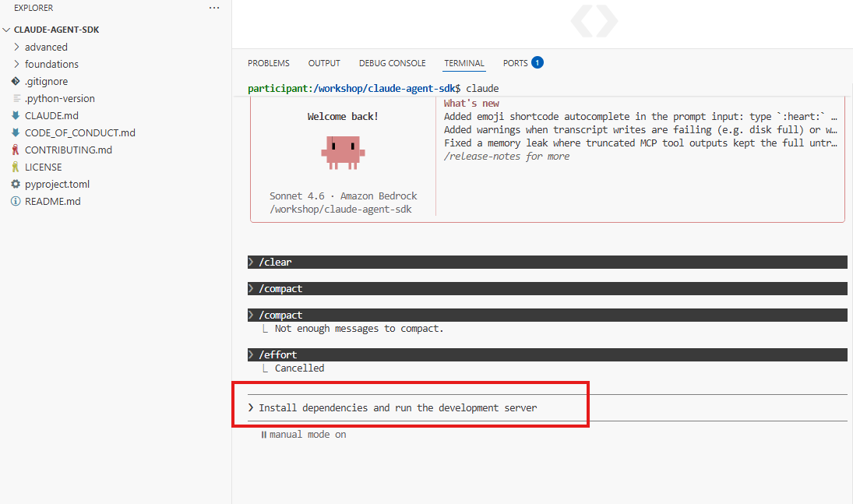Click the git icon beside .gitignore
Image resolution: width=853 pixels, height=504 pixels.
click(16, 81)
